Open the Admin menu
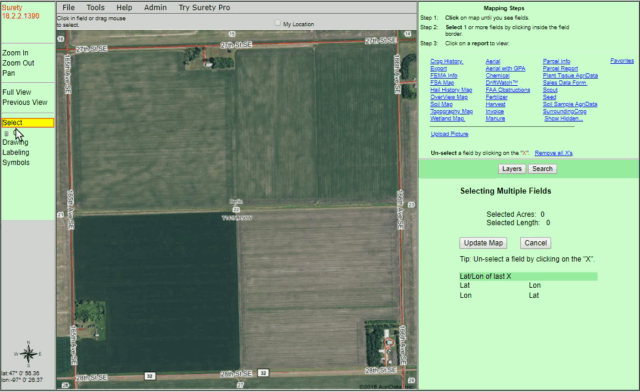Image resolution: width=640 pixels, height=392 pixels. [x=155, y=7]
